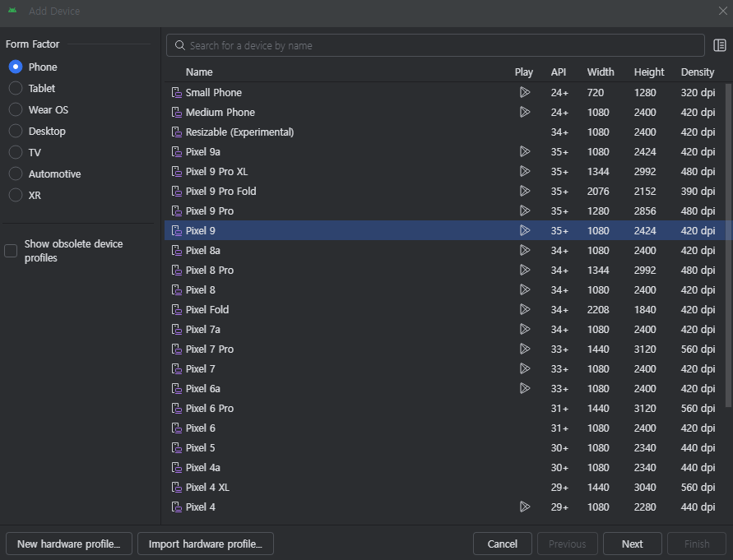Viewport: 733px width, 560px height.
Task: Click 320 dpi in Small Phone row
Action: click(698, 92)
